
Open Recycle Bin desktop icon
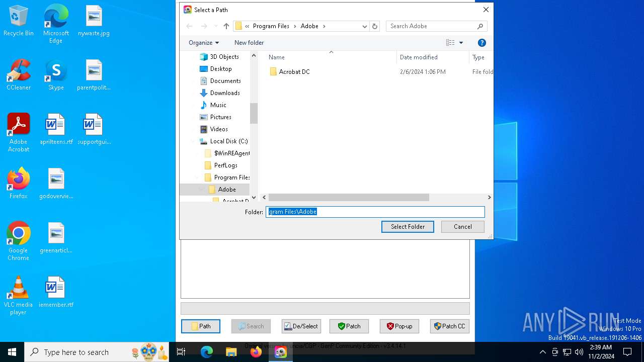(x=19, y=21)
